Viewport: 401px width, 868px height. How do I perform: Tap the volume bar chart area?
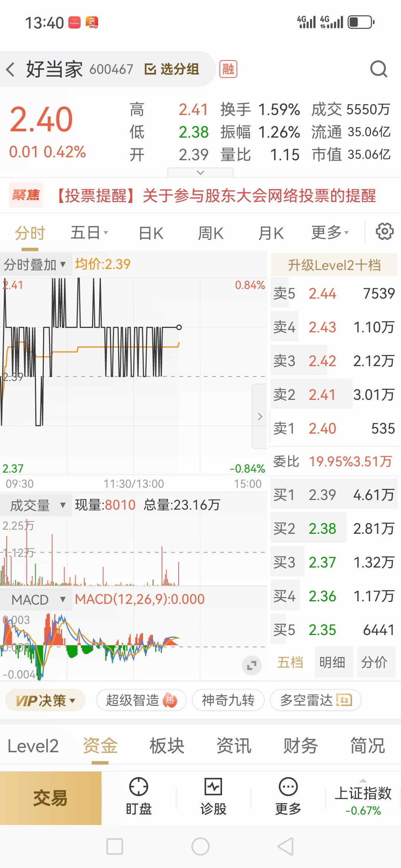click(134, 551)
